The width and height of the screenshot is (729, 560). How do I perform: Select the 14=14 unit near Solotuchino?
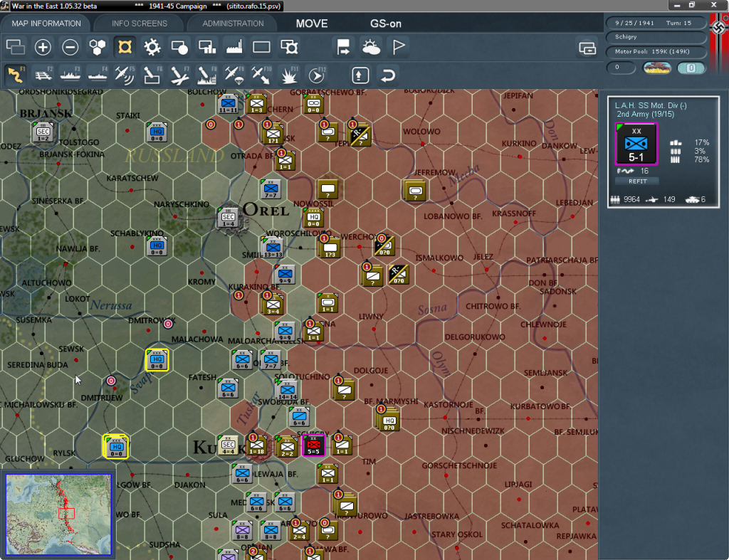pos(288,390)
